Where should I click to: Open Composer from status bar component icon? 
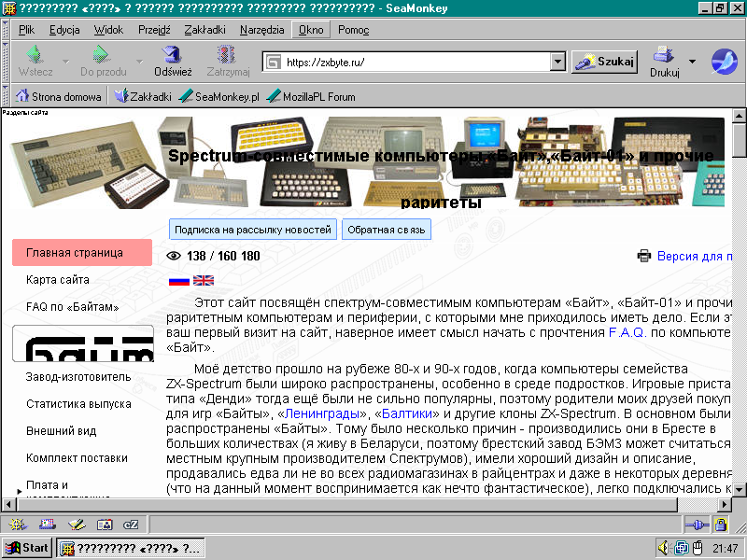(x=77, y=525)
